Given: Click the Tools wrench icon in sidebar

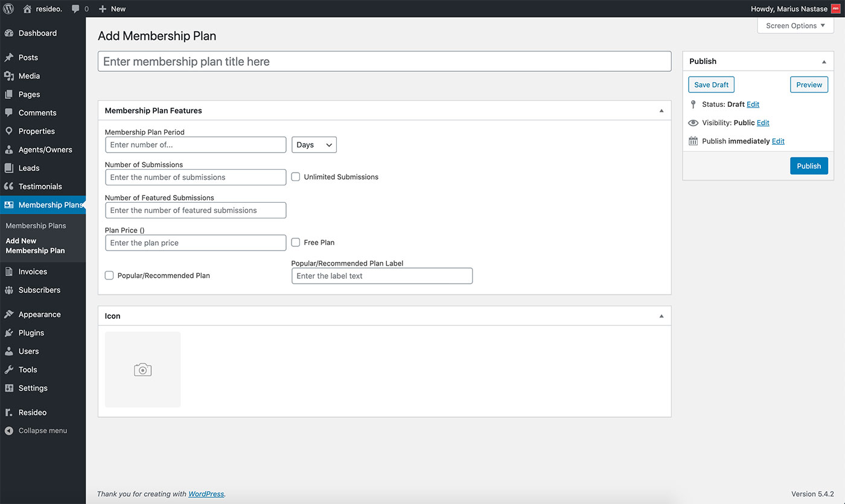Looking at the screenshot, I should 9,369.
